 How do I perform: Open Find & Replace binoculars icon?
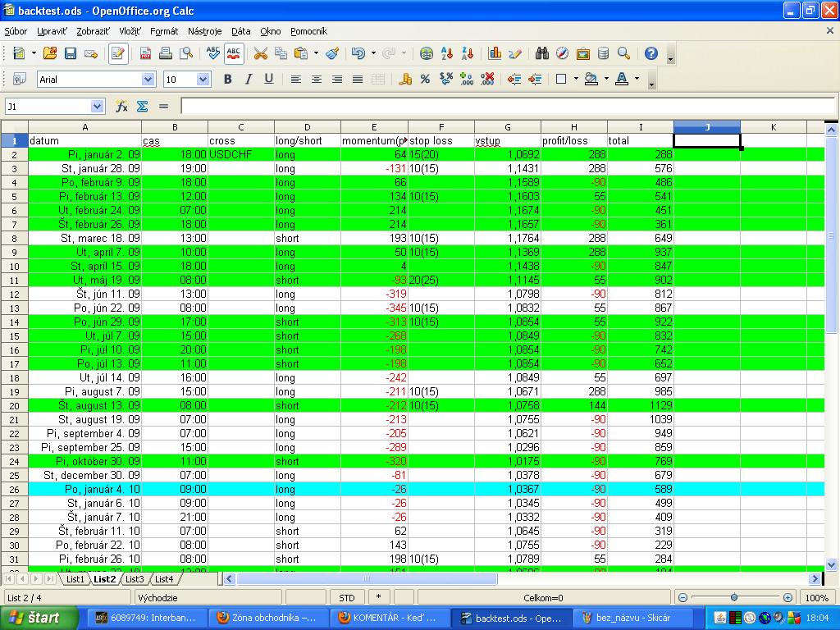point(541,54)
